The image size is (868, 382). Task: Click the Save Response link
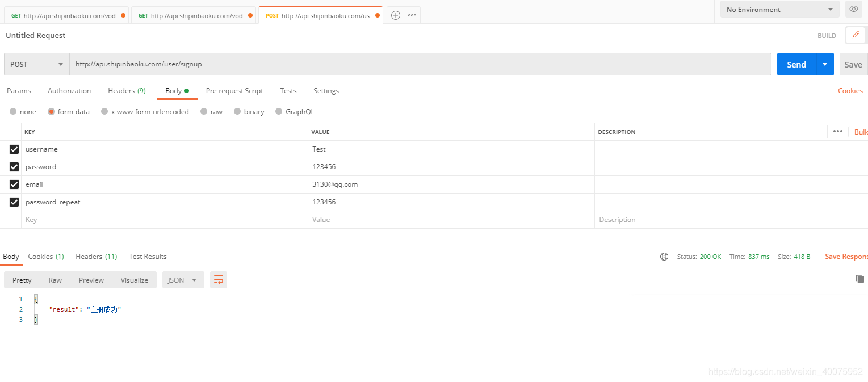[x=846, y=257]
